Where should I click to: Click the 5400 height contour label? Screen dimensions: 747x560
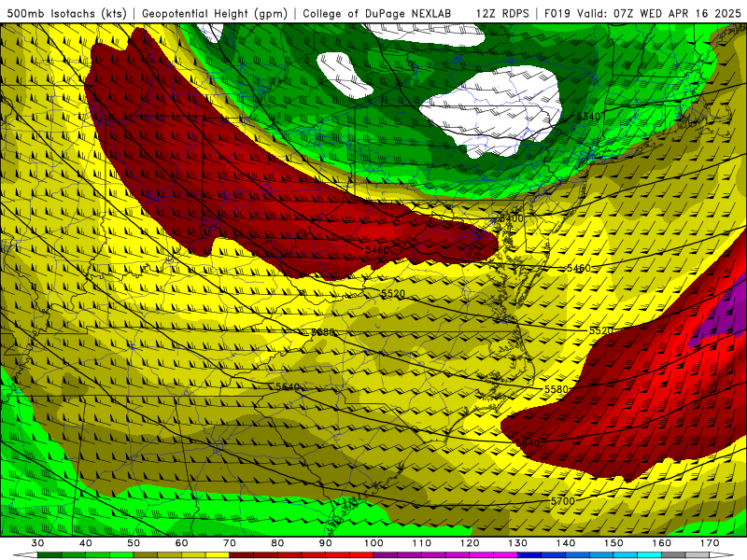click(x=511, y=218)
